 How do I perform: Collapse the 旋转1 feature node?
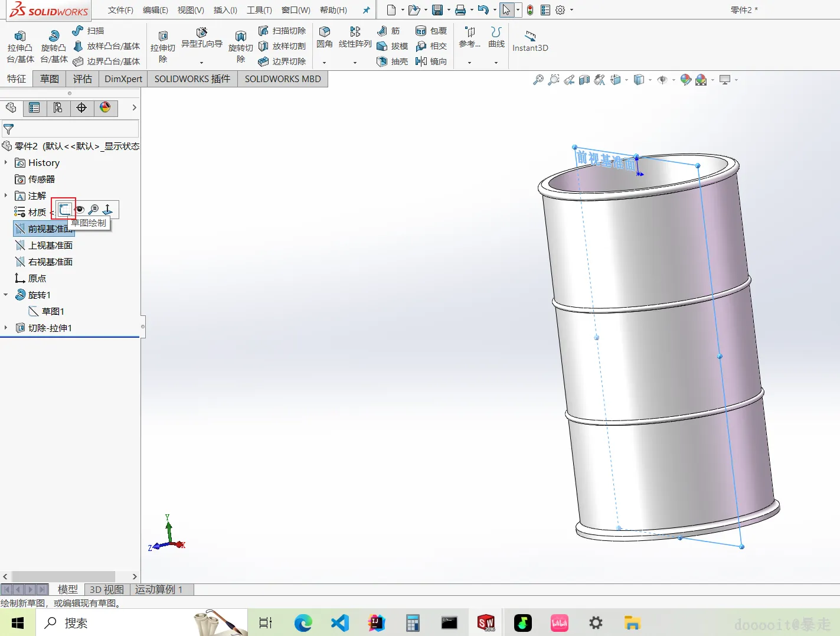pos(6,295)
